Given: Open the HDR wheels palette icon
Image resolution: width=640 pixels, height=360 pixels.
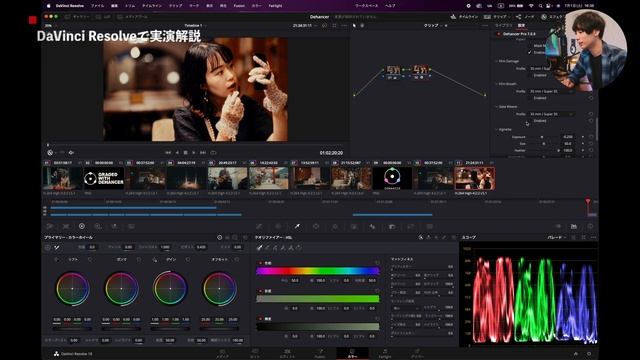Looking at the screenshot, I should tap(98, 226).
